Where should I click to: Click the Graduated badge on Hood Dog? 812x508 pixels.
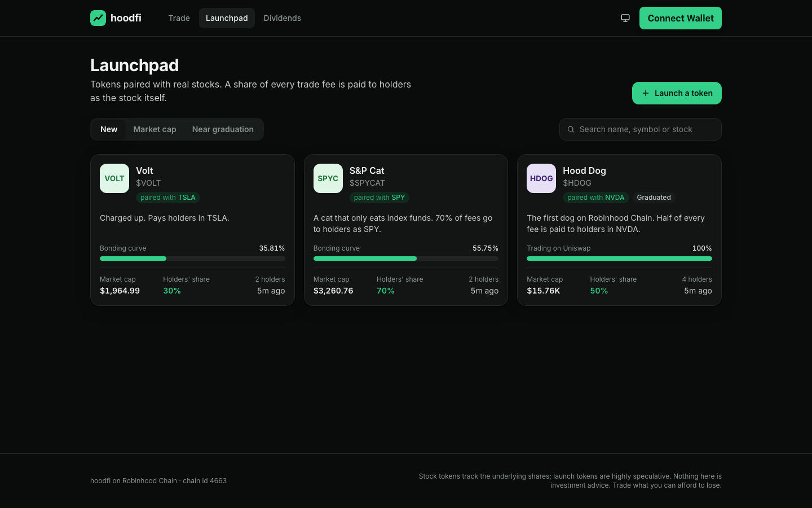point(654,198)
